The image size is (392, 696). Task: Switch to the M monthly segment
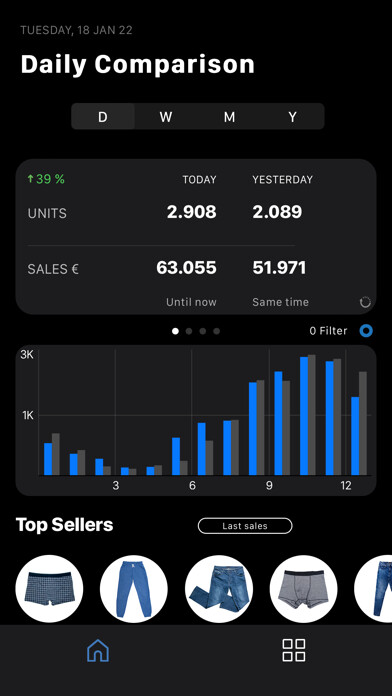point(229,117)
